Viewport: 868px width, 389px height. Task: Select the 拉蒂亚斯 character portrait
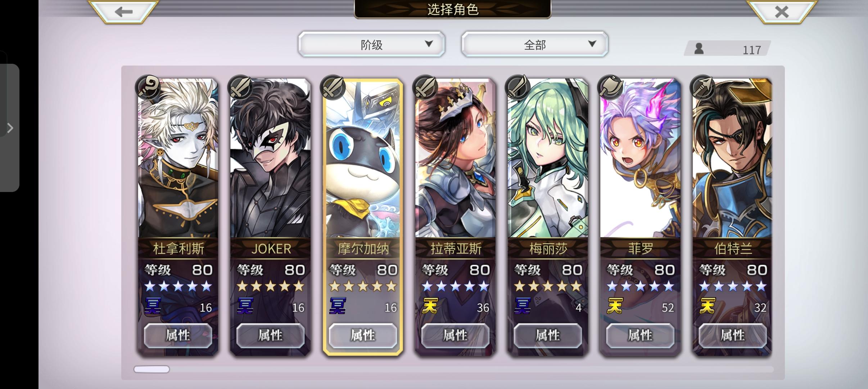pyautogui.click(x=455, y=158)
